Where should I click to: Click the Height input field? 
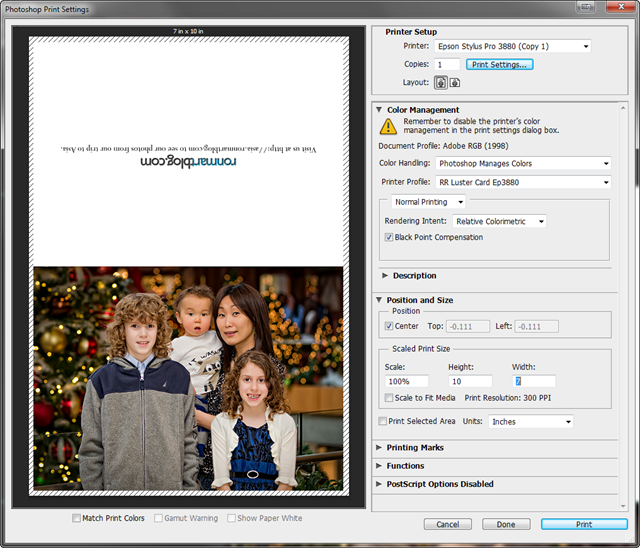click(469, 381)
